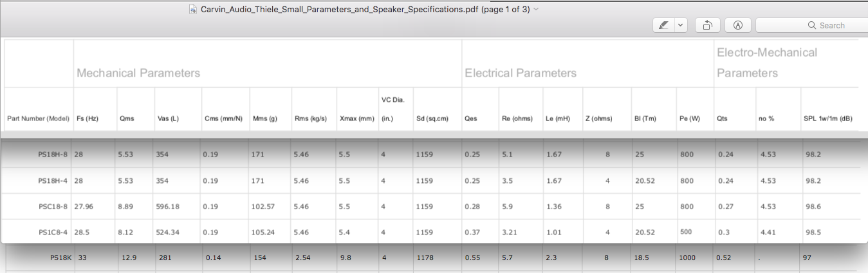Click the Fs (Hz) column header
The image size is (868, 273).
point(87,118)
